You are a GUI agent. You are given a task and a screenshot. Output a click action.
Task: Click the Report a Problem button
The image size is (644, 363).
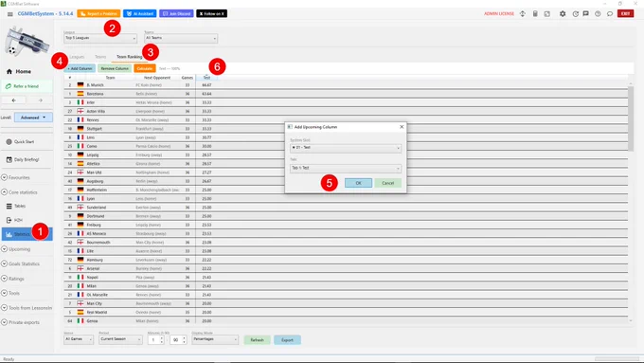coord(98,13)
